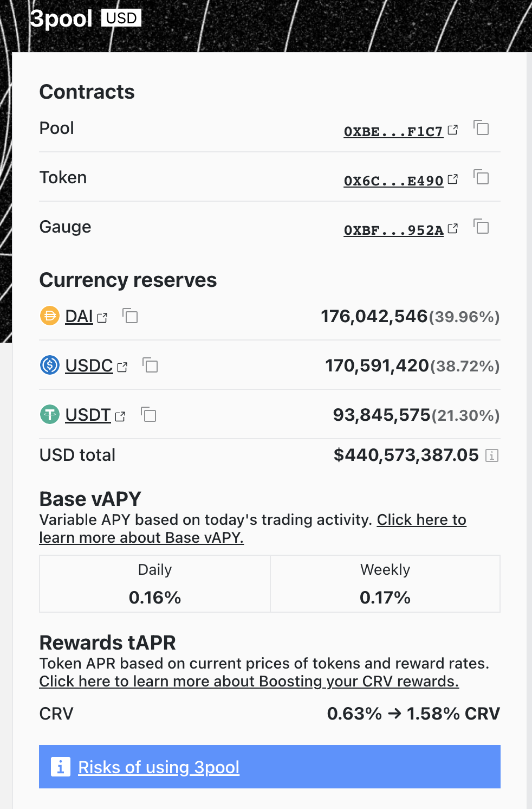The height and width of the screenshot is (809, 532).
Task: Open the 0XBF...952A gauge address link
Action: pos(393,230)
